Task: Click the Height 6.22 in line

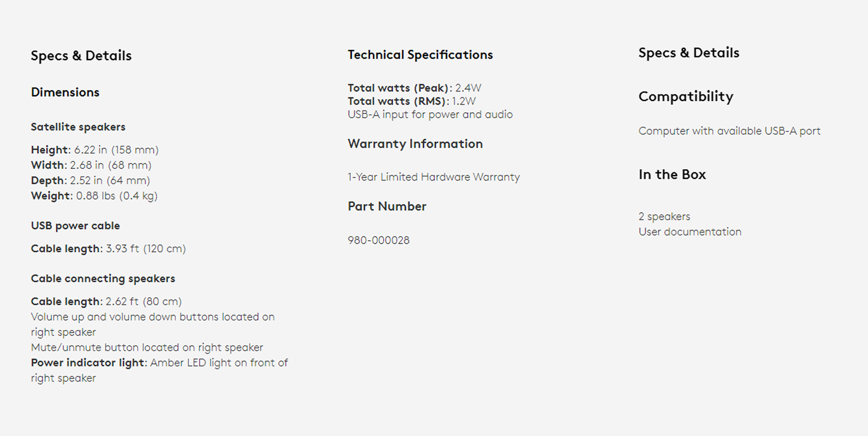Action: pos(94,150)
